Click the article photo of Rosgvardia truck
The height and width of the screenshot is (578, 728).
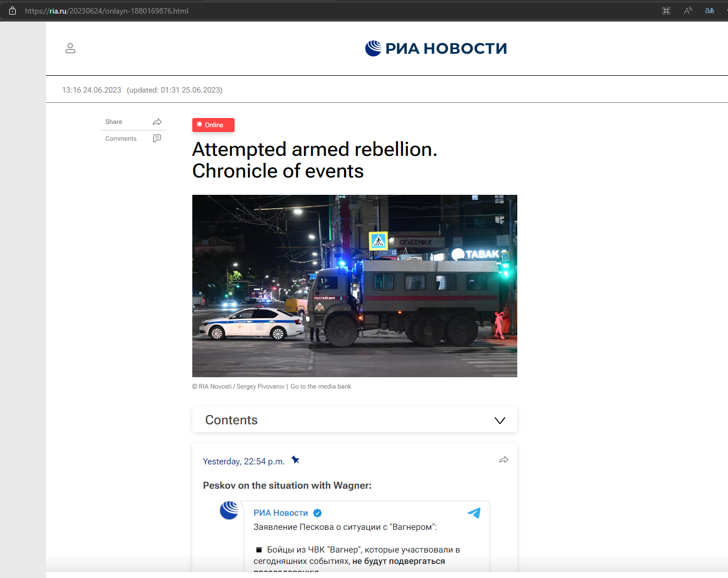pos(355,286)
